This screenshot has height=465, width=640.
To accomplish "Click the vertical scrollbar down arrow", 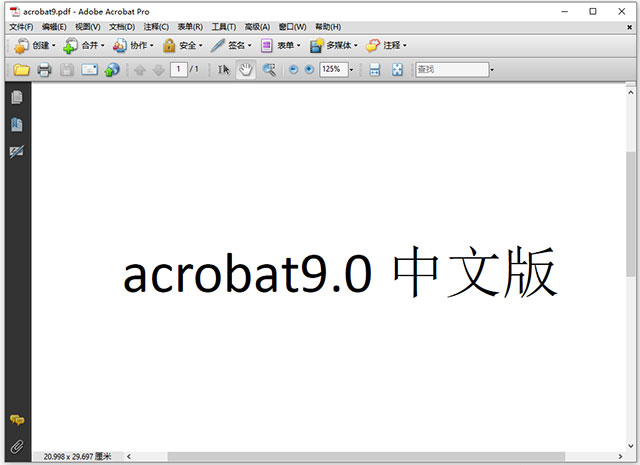I will coord(631,446).
